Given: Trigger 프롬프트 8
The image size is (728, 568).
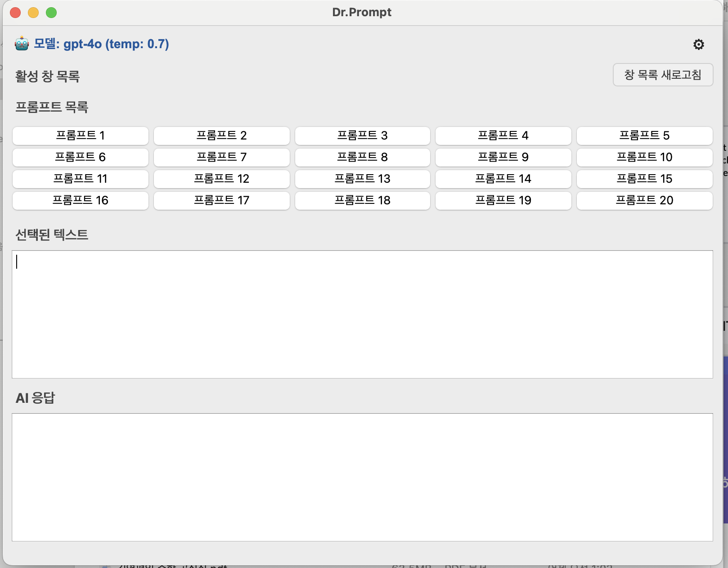Looking at the screenshot, I should [362, 157].
